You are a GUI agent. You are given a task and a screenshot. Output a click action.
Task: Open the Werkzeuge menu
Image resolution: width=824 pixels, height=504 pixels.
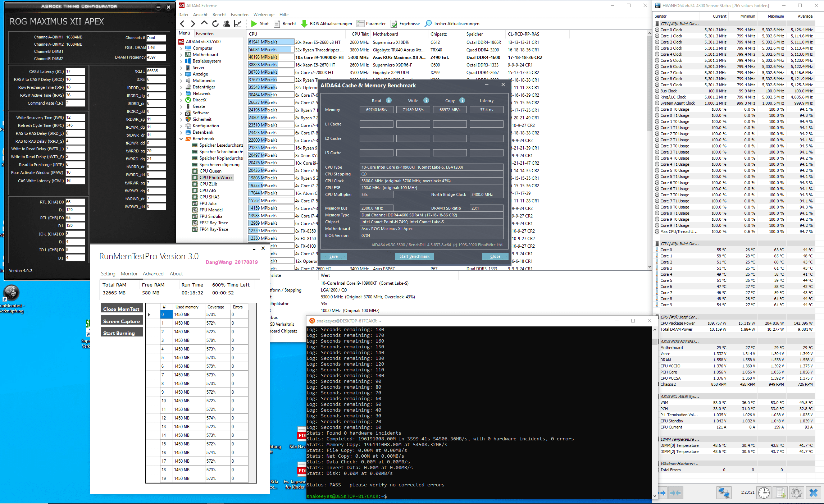point(264,15)
